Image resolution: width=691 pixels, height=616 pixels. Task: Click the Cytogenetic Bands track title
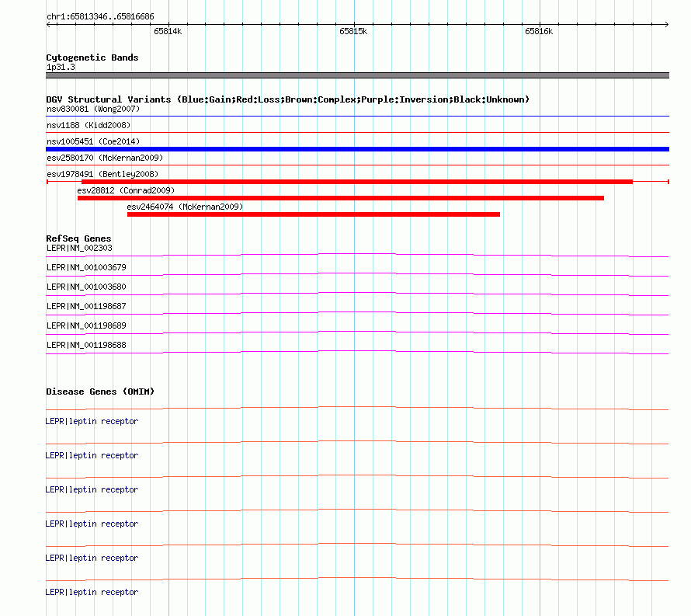(92, 57)
